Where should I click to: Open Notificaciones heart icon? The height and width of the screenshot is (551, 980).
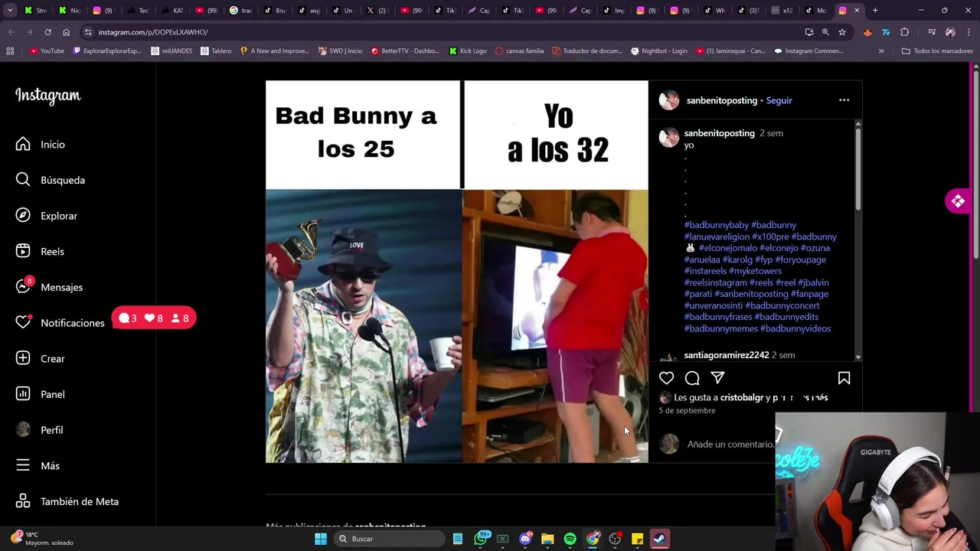(x=23, y=323)
